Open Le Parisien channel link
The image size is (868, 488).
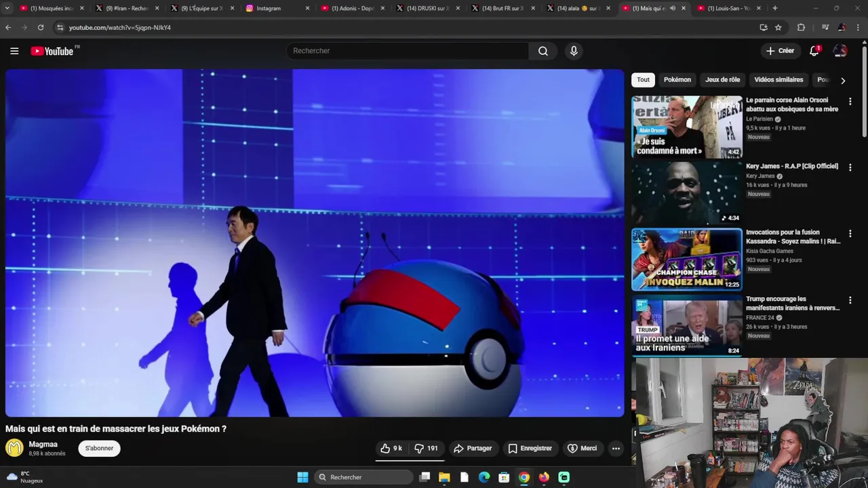tap(759, 119)
